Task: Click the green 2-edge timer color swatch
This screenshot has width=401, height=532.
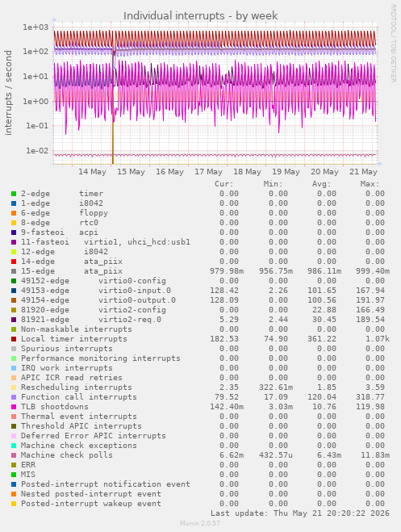Action: pos(14,194)
